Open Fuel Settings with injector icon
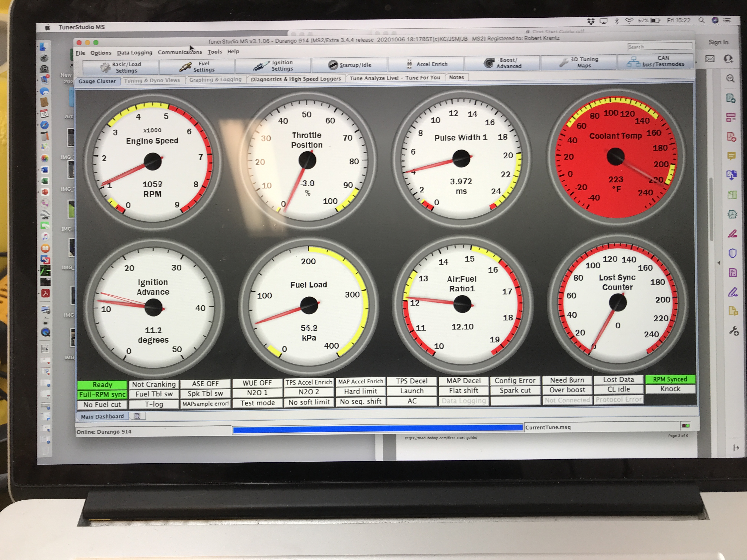 (197, 66)
